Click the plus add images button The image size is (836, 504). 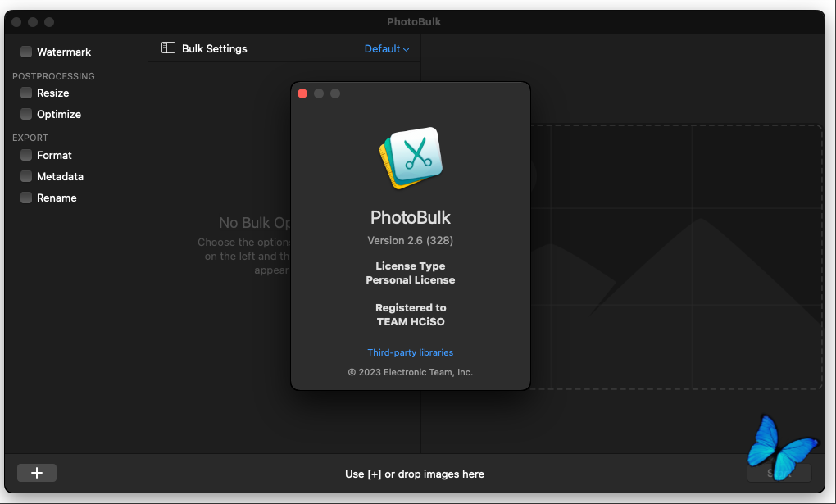37,473
